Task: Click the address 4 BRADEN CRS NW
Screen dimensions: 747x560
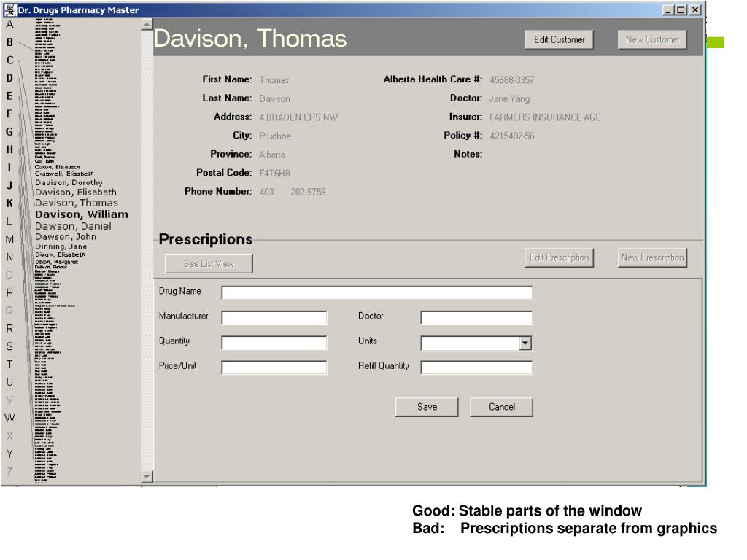Action: (298, 117)
